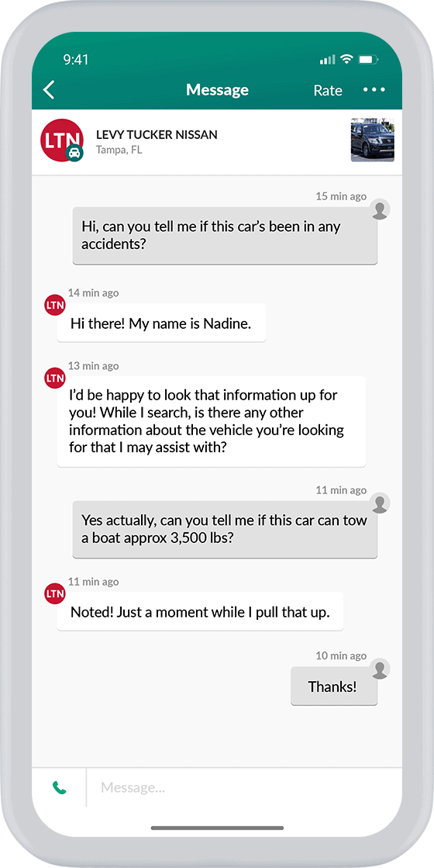This screenshot has width=434, height=868.
Task: Select the 'My name is Nadine' bubble
Action: coord(161,323)
